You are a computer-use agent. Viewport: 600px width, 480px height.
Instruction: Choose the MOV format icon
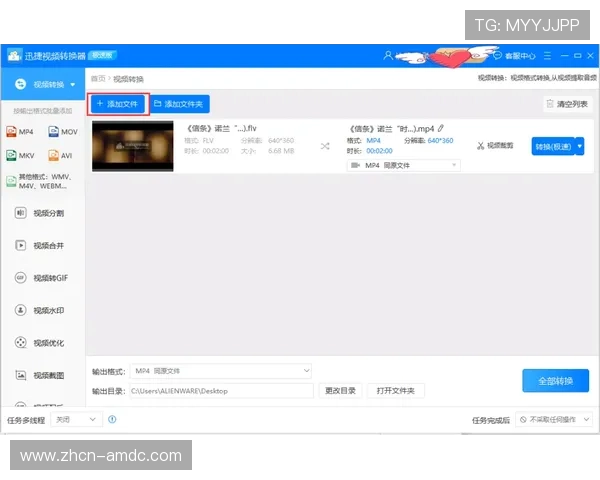(53, 132)
